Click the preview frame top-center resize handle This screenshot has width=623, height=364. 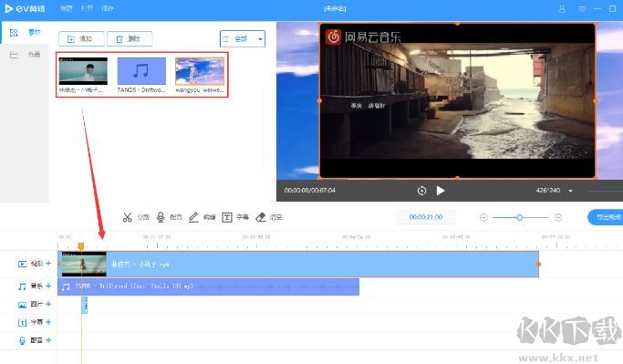(457, 24)
